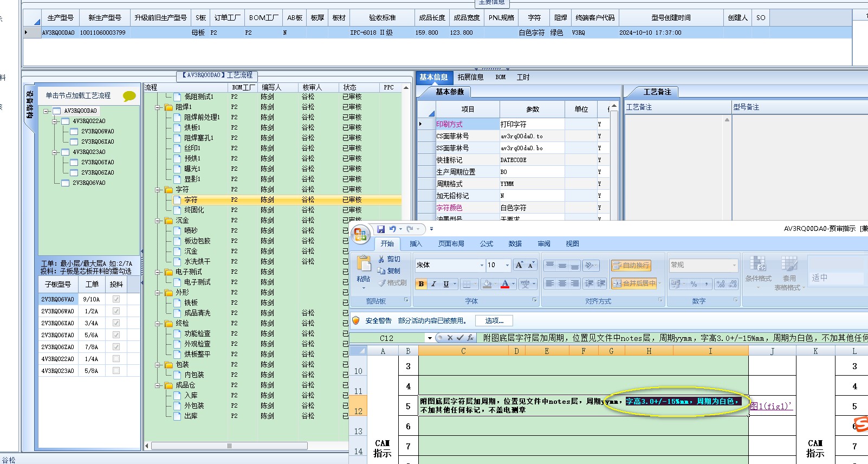
Task: Open the font name dropdown showing 宋体
Action: [x=482, y=265]
